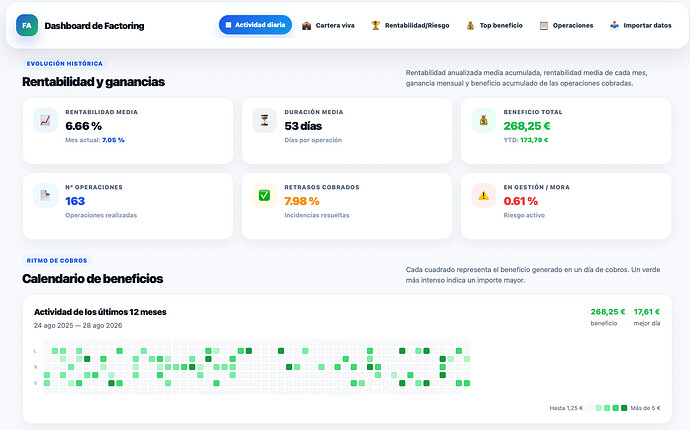Click the trophy icon beside Rentabilidad/Riesgo
The height and width of the screenshot is (430, 690).
coord(375,26)
